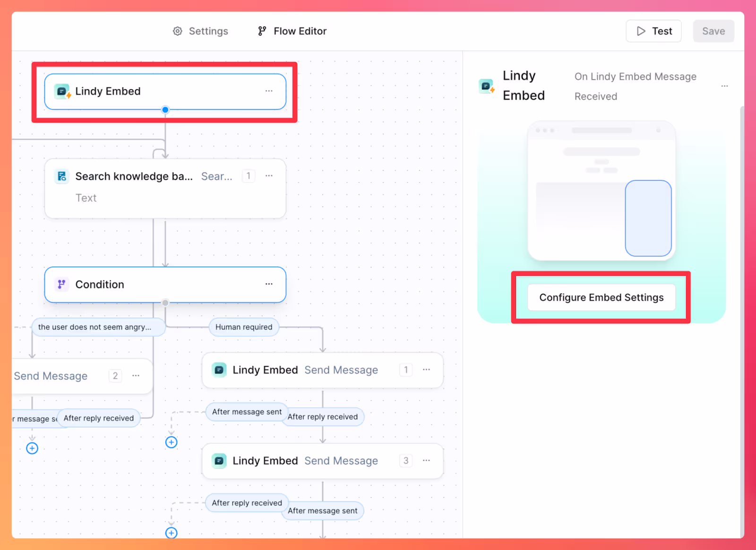Click 'the user does not seem angry...' condition label
The height and width of the screenshot is (550, 756).
(x=98, y=327)
